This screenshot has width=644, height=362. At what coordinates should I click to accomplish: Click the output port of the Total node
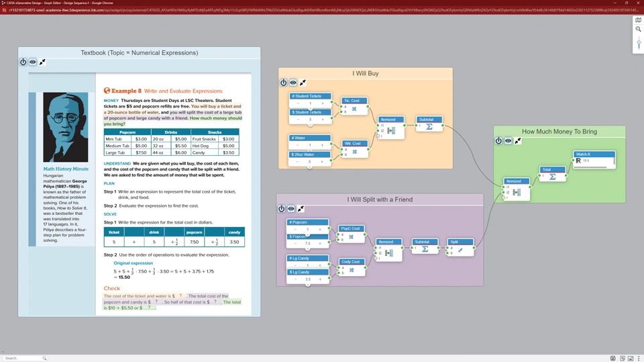click(566, 176)
